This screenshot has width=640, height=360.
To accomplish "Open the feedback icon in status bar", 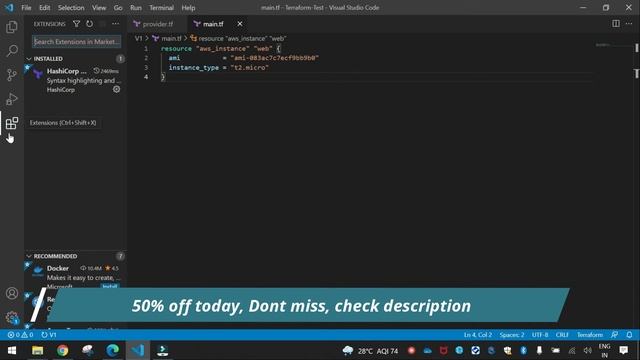I will coord(614,335).
